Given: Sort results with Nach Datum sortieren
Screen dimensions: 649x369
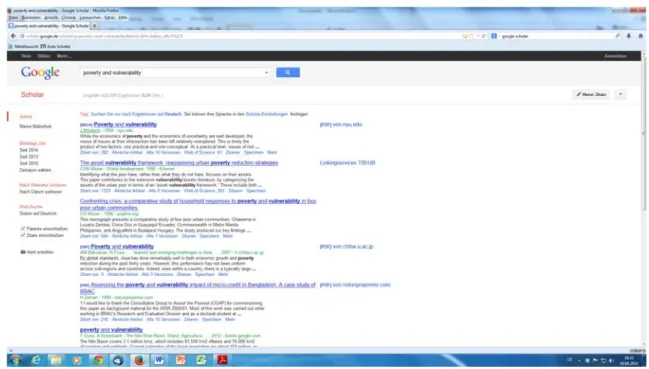Looking at the screenshot, I should click(x=41, y=192).
